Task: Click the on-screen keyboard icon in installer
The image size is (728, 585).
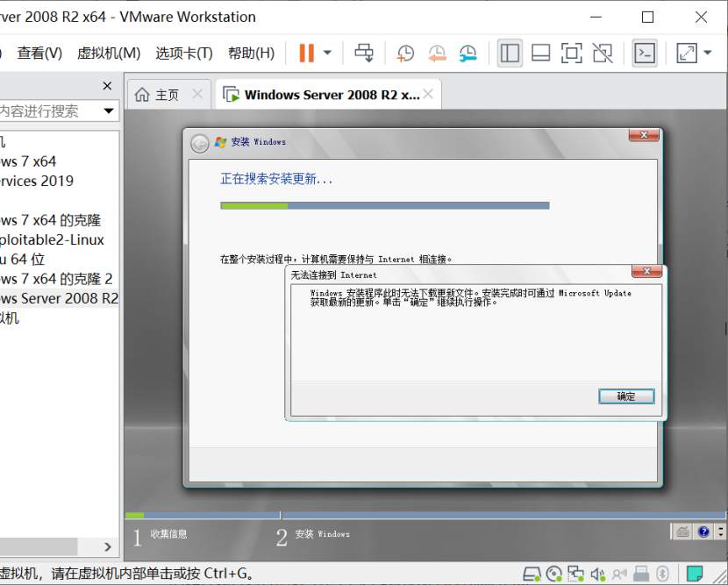Action: click(x=682, y=532)
